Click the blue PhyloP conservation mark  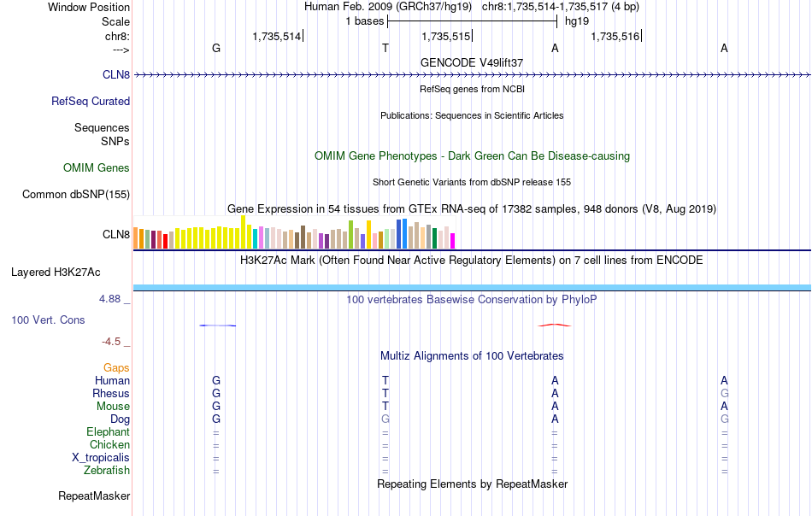pos(217,325)
